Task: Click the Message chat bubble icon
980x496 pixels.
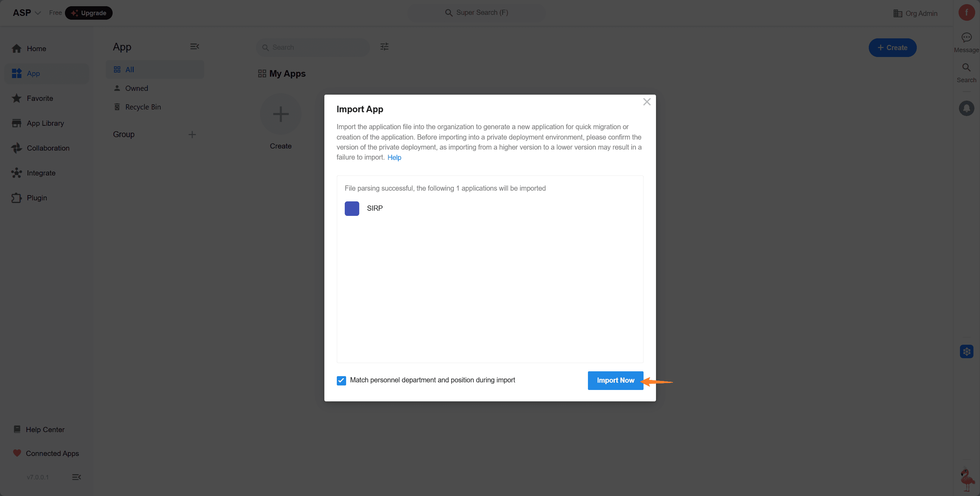Action: coord(966,38)
